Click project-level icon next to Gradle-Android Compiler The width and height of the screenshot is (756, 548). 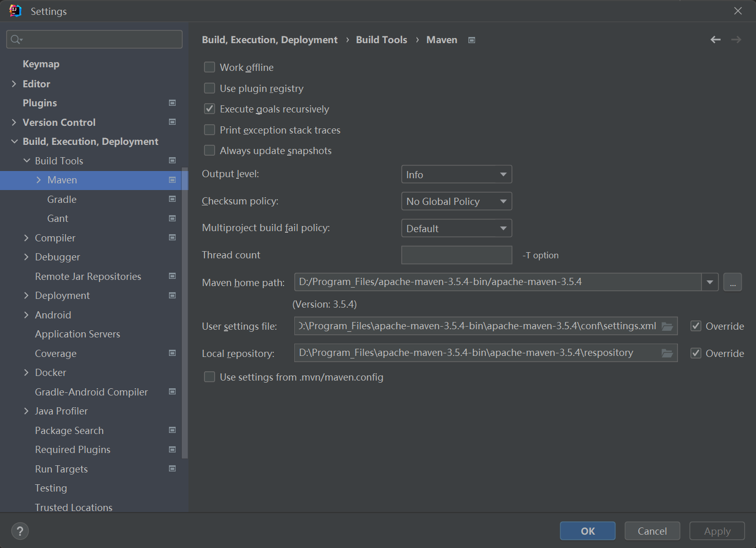(173, 391)
